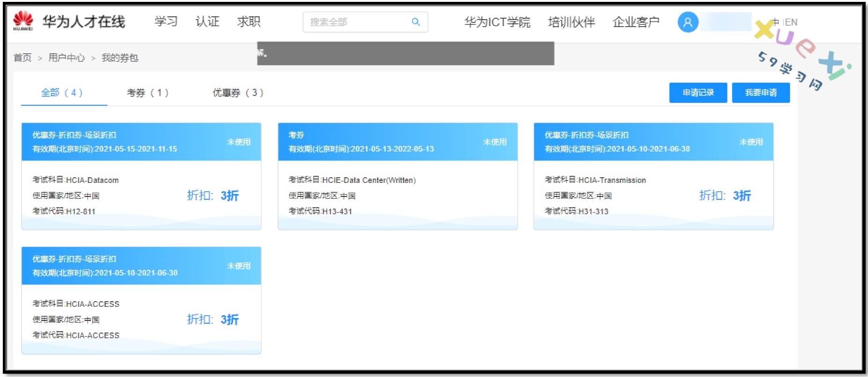868x377 pixels.
Task: Click the Huawei logo icon
Action: pos(23,22)
